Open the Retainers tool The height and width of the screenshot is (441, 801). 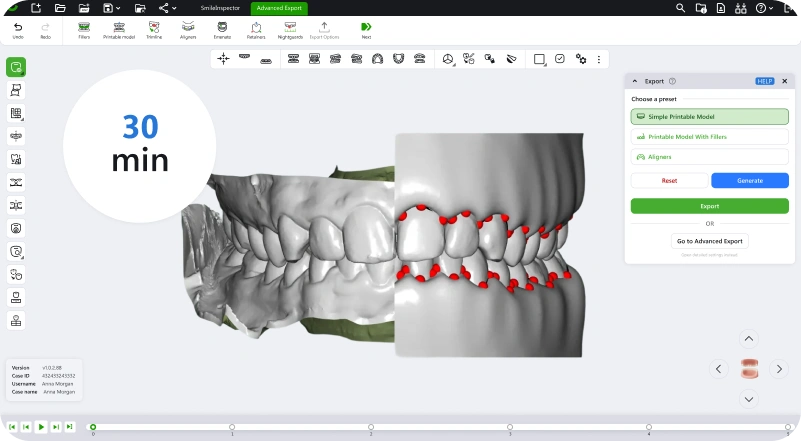pyautogui.click(x=256, y=29)
